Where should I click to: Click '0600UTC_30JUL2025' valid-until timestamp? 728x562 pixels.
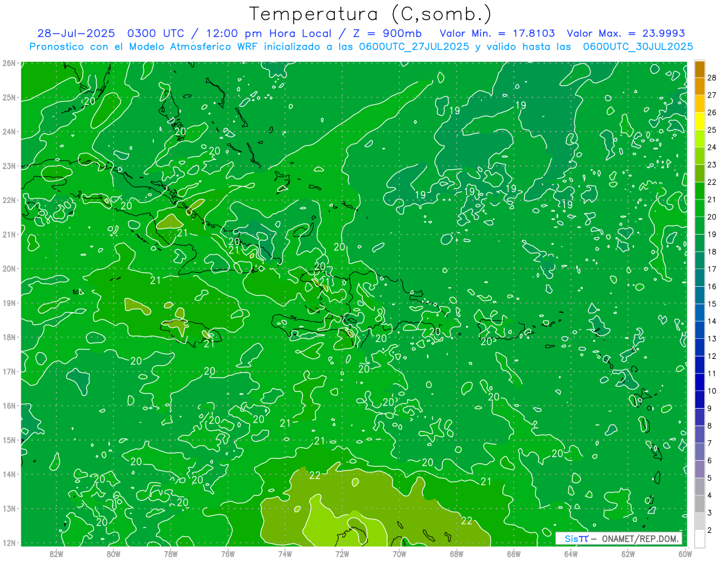[x=638, y=47]
